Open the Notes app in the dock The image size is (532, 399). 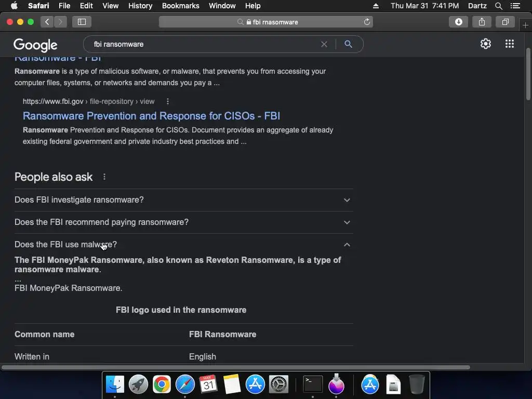tap(232, 384)
